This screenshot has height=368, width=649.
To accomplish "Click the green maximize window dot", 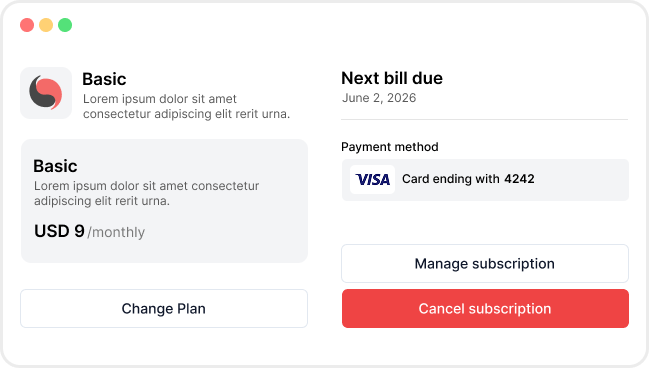I will point(65,25).
